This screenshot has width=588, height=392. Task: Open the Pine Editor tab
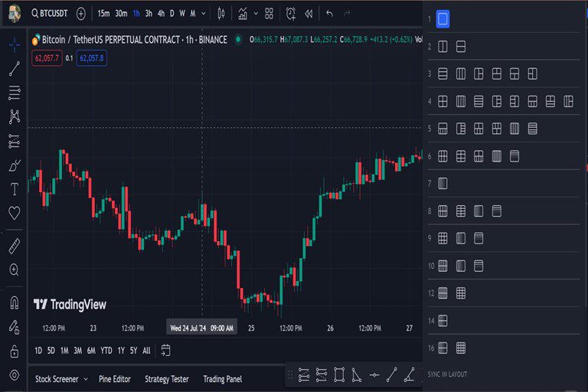[x=115, y=379]
